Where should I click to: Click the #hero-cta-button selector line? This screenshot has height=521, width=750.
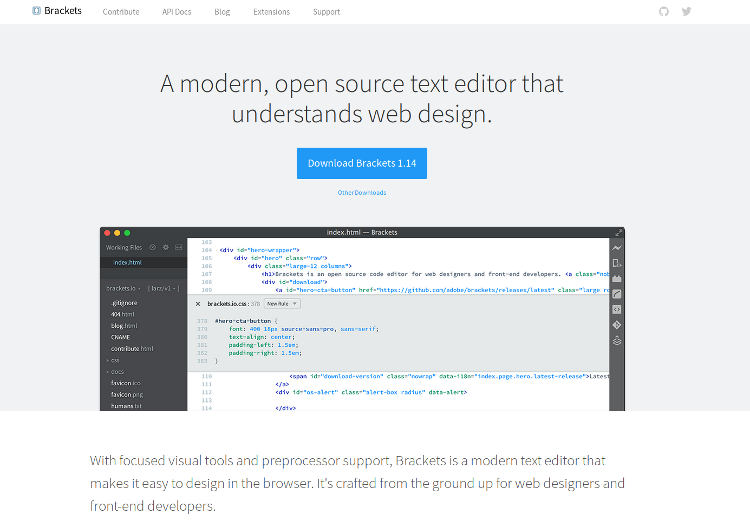tap(245, 321)
